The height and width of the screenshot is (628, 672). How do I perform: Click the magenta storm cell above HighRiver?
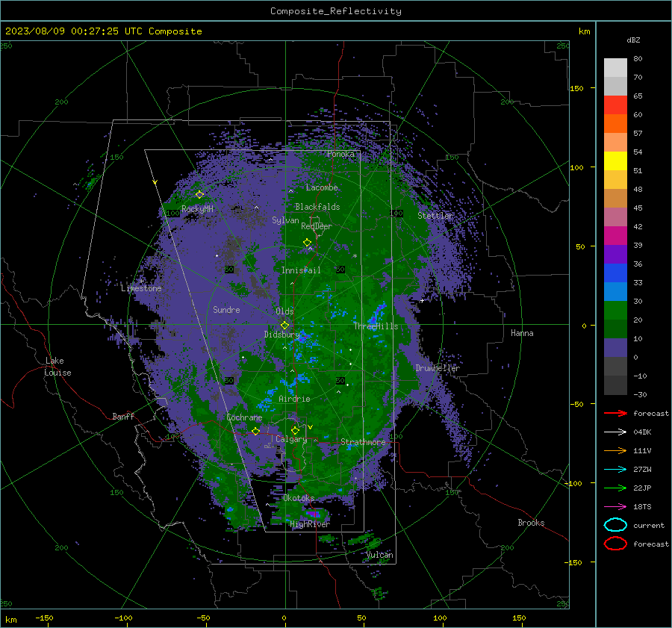[314, 513]
